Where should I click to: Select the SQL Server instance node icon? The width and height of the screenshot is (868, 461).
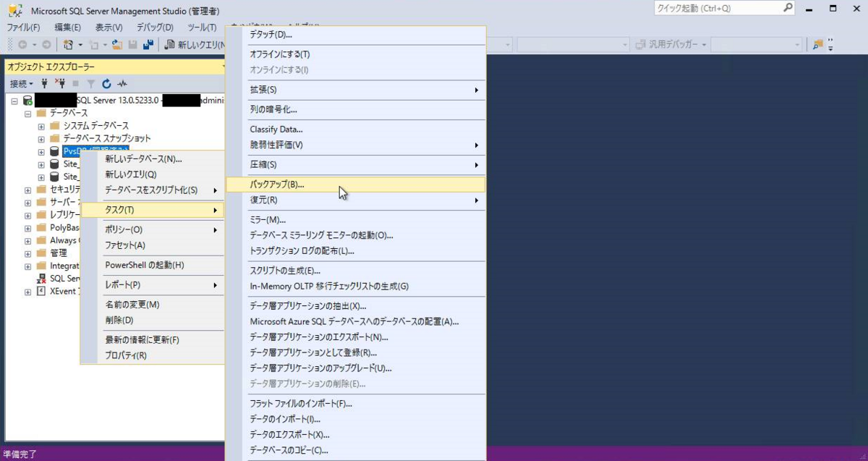[27, 101]
